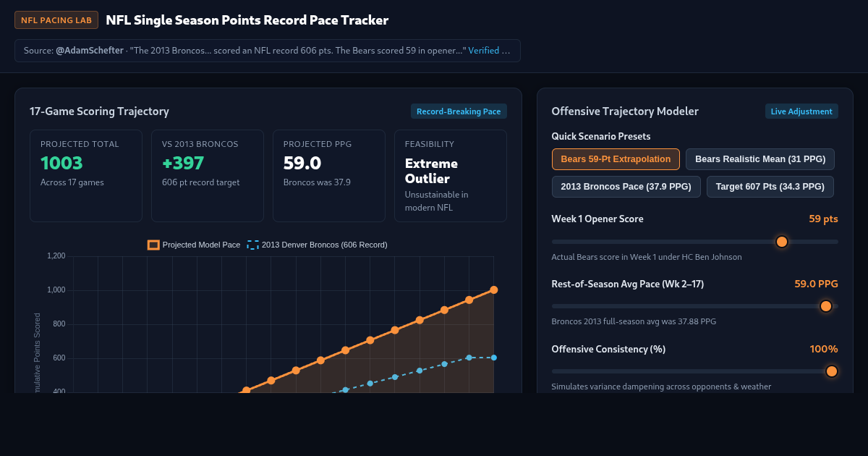Click the Offensive Trajectory Modeler heading
This screenshot has height=456, width=868.
pyautogui.click(x=625, y=111)
